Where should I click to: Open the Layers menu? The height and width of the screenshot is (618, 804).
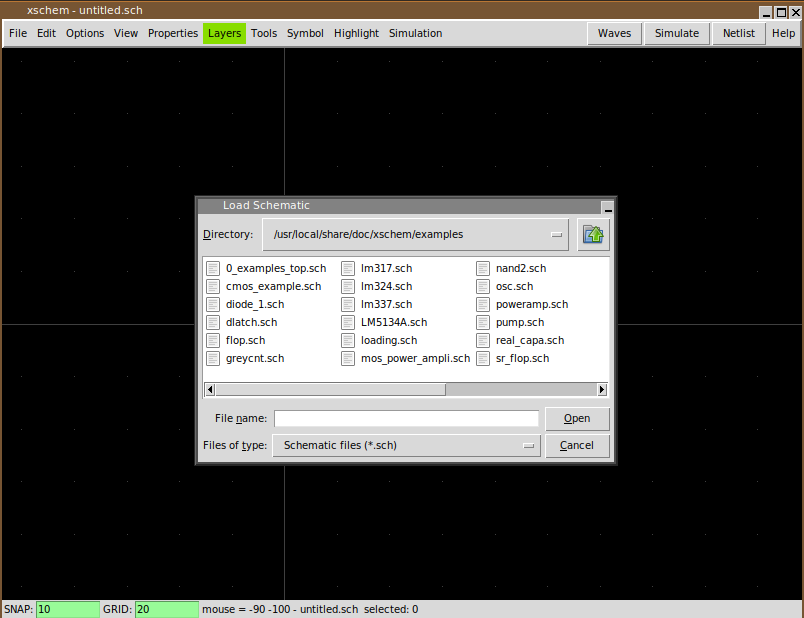pos(224,33)
